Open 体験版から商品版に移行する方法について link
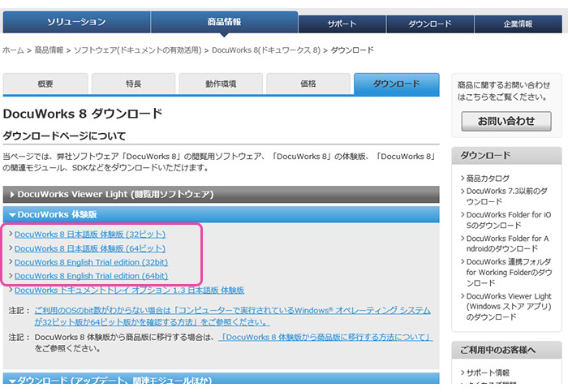The height and width of the screenshot is (392, 568). (325, 338)
